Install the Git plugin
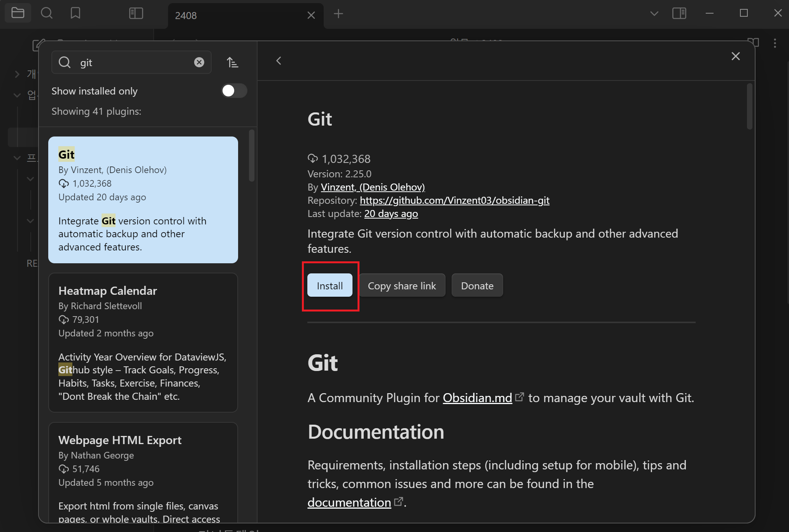The image size is (789, 532). tap(330, 285)
